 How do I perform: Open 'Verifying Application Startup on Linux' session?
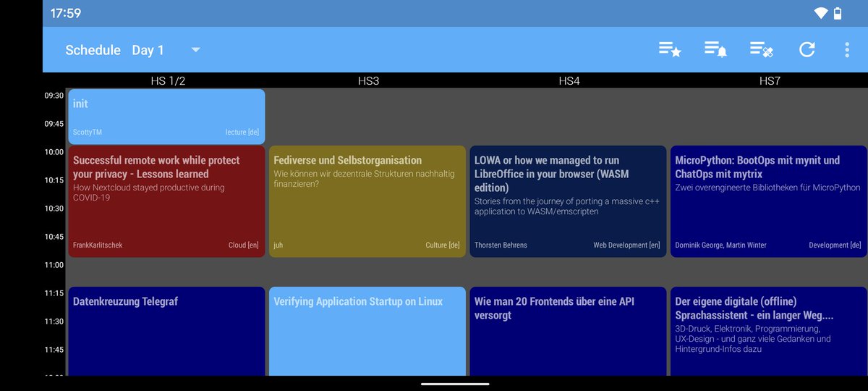coord(367,331)
